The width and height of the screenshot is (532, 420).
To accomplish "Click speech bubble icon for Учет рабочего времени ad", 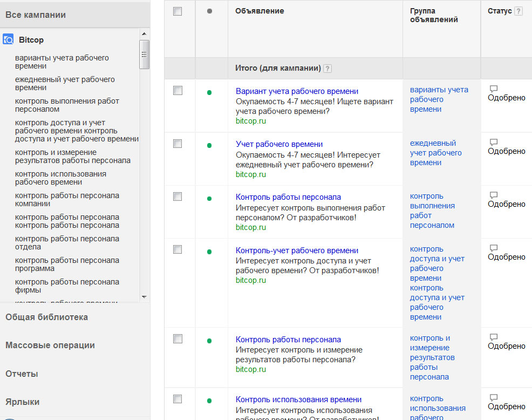I will tap(493, 143).
